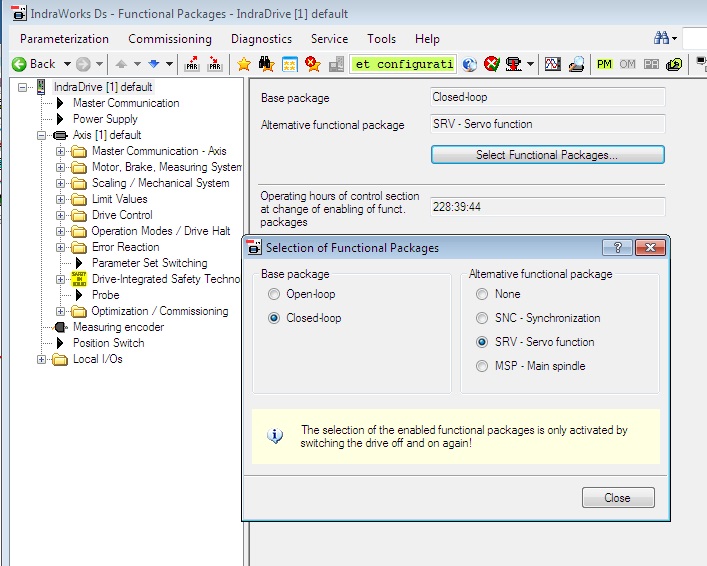
Task: Click the Back navigation arrow icon
Action: (x=18, y=64)
